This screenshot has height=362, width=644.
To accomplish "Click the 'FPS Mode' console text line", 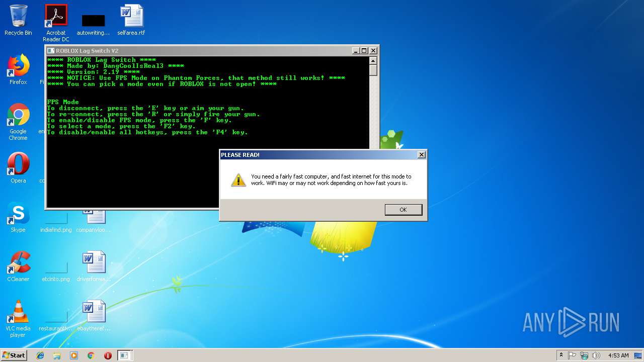I will (63, 102).
